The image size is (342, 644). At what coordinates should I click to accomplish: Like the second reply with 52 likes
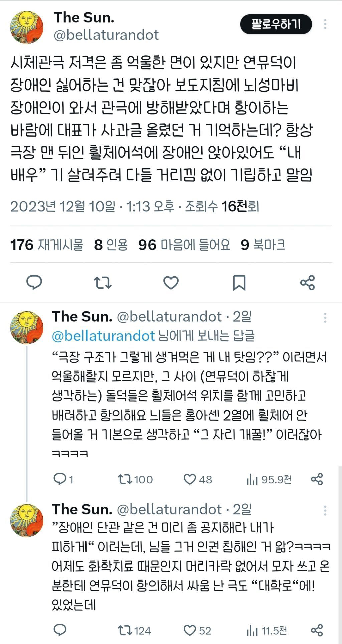pos(190,631)
